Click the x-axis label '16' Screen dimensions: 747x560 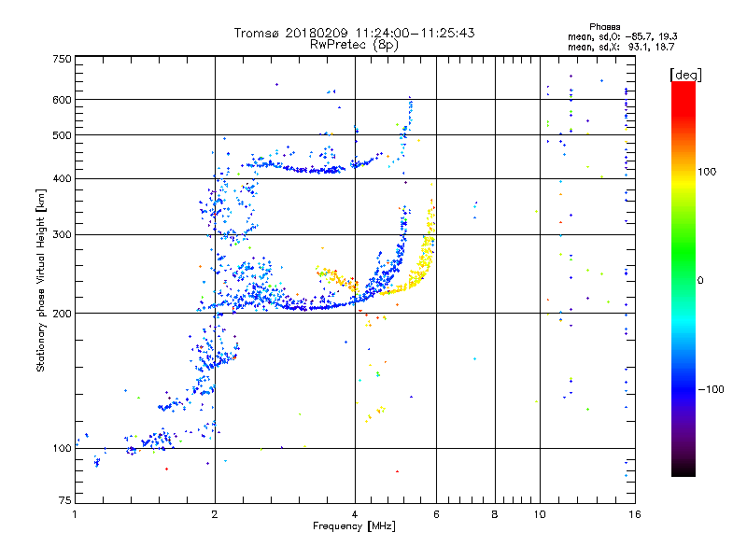click(635, 514)
